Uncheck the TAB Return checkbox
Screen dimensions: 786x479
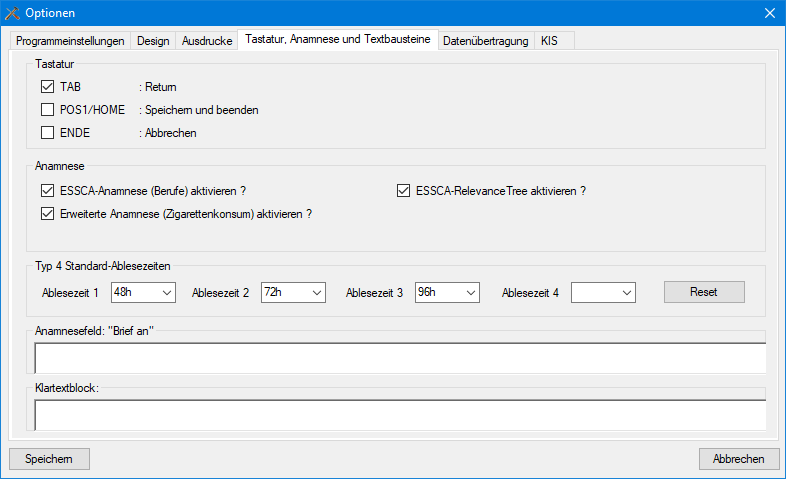[x=48, y=87]
